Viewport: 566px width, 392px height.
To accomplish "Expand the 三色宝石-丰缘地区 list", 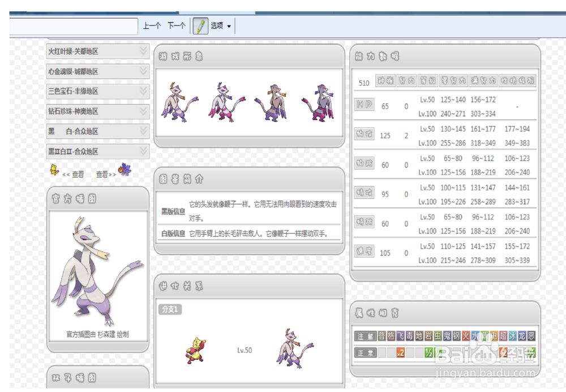I will click(97, 91).
